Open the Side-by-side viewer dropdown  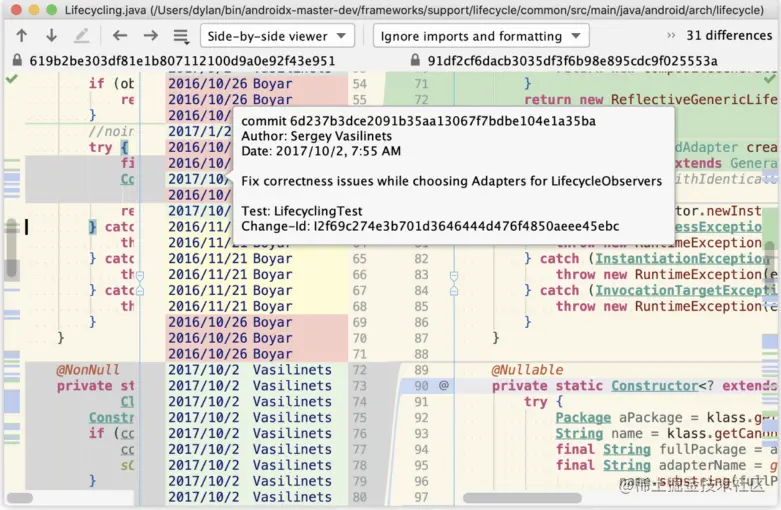277,36
